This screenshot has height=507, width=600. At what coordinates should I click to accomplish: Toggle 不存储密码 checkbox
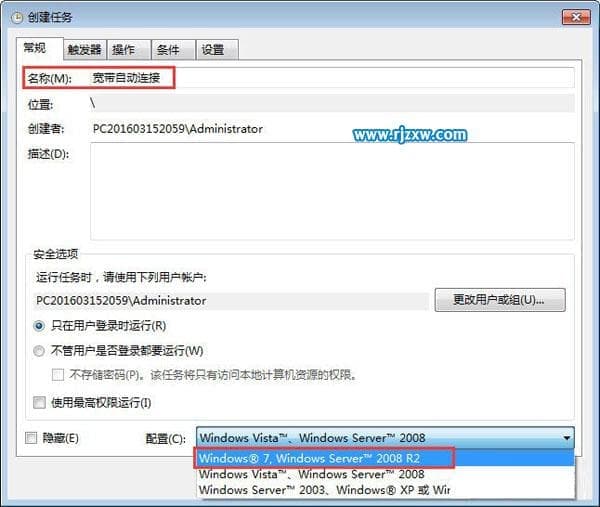(58, 375)
